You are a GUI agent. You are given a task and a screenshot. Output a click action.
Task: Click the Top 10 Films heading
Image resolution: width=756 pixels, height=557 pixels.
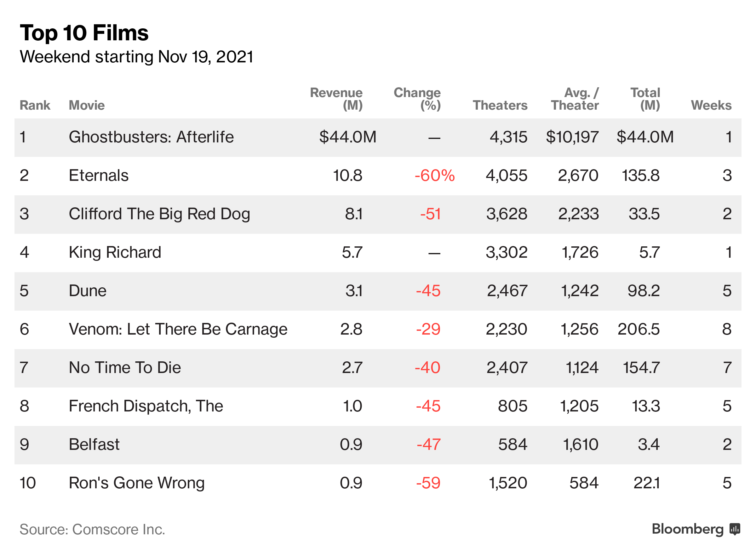(84, 33)
